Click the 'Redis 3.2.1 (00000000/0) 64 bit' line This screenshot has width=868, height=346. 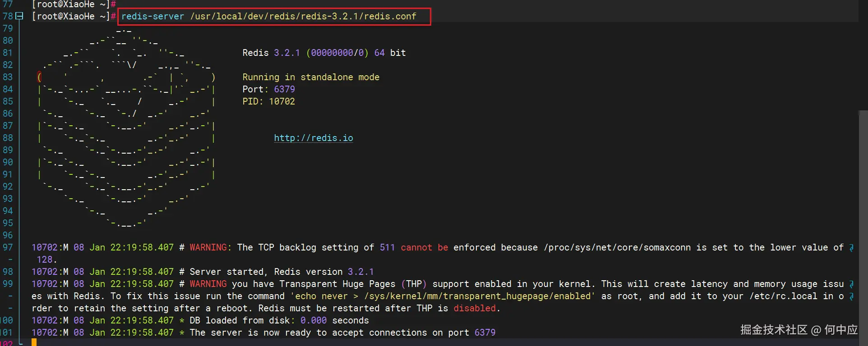[324, 53]
